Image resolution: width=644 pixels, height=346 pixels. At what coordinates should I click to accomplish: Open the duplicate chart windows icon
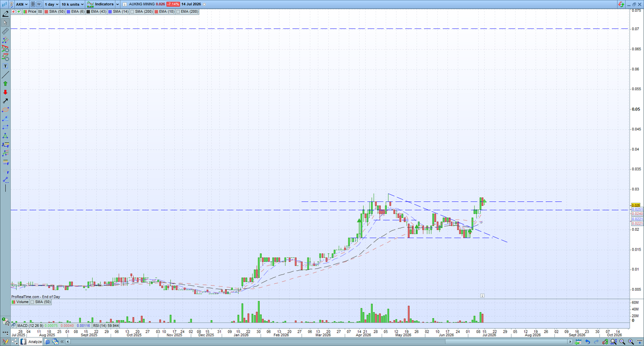click(x=55, y=342)
